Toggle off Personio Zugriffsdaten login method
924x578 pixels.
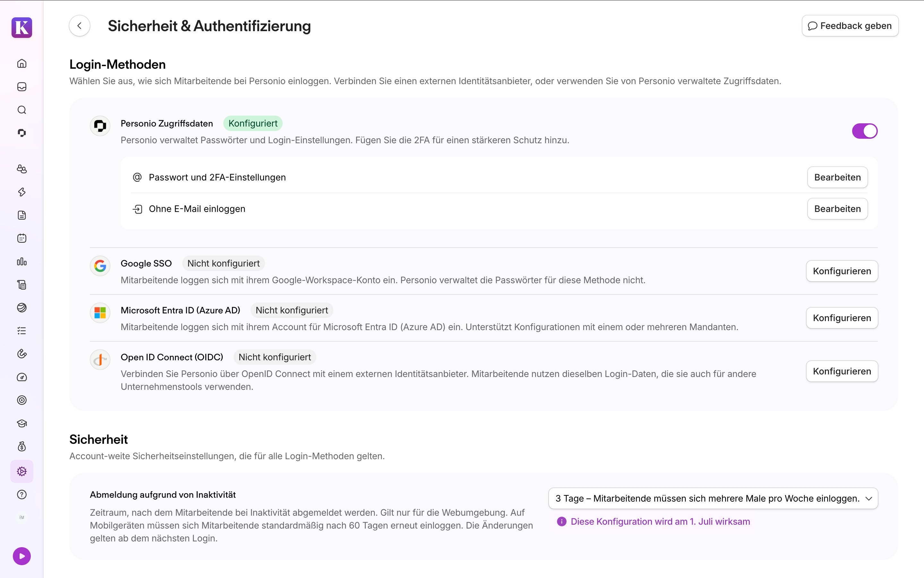[x=865, y=131]
